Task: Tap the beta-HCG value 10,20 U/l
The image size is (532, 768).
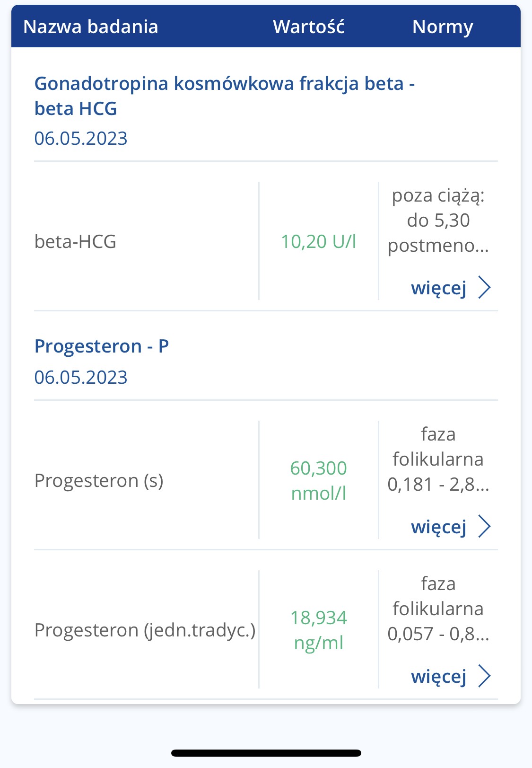Action: click(318, 241)
